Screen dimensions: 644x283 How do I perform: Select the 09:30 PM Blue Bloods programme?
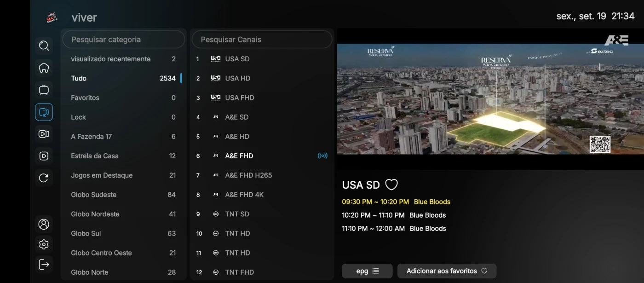396,202
